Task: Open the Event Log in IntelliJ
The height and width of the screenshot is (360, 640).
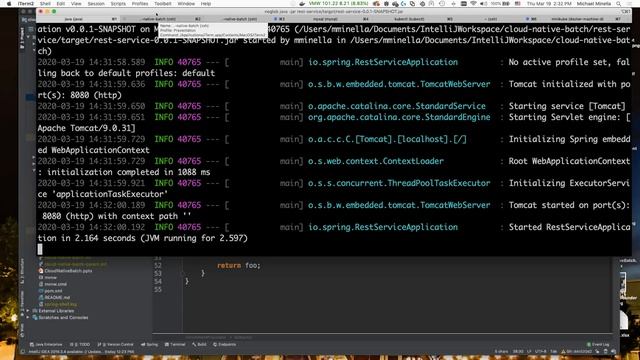Action: pyautogui.click(x=598, y=344)
